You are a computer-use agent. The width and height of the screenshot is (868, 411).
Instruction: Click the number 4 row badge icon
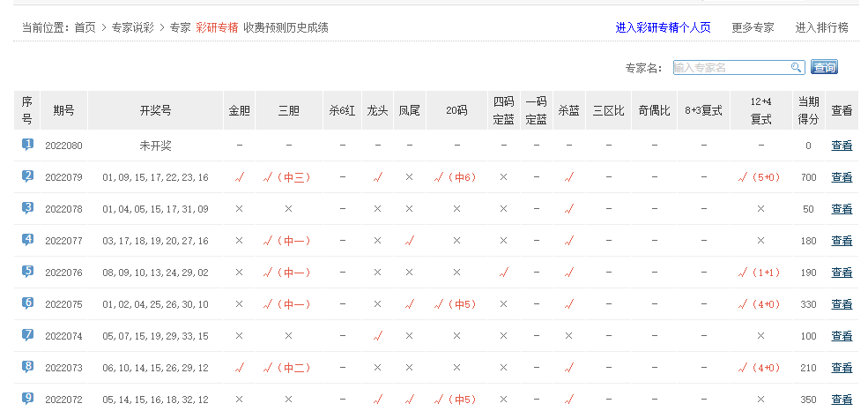point(27,240)
